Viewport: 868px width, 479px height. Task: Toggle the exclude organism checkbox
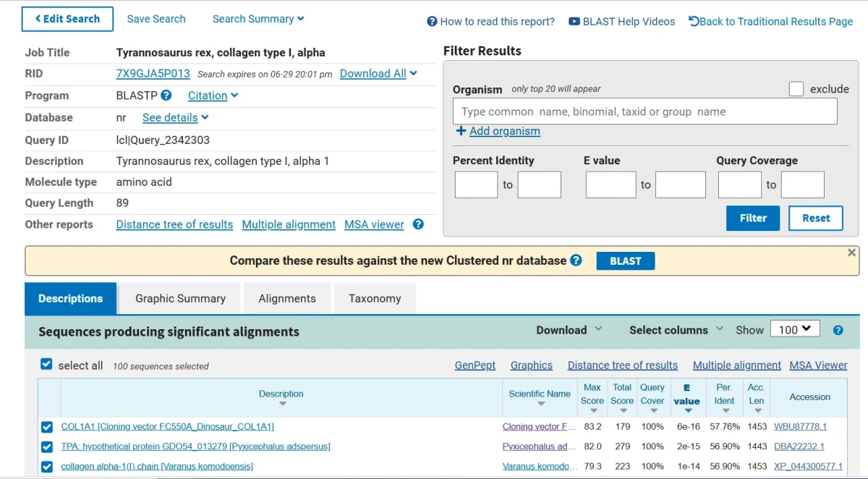796,89
